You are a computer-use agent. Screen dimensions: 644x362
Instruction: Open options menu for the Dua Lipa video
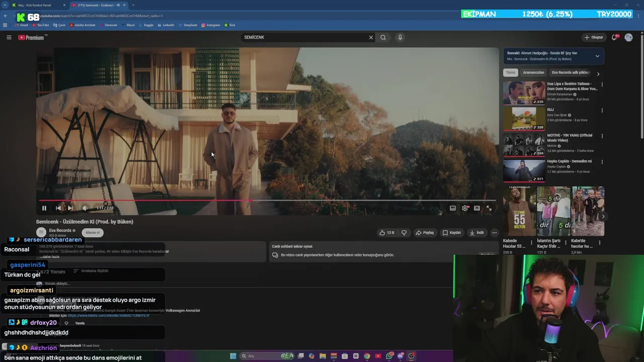point(602,84)
